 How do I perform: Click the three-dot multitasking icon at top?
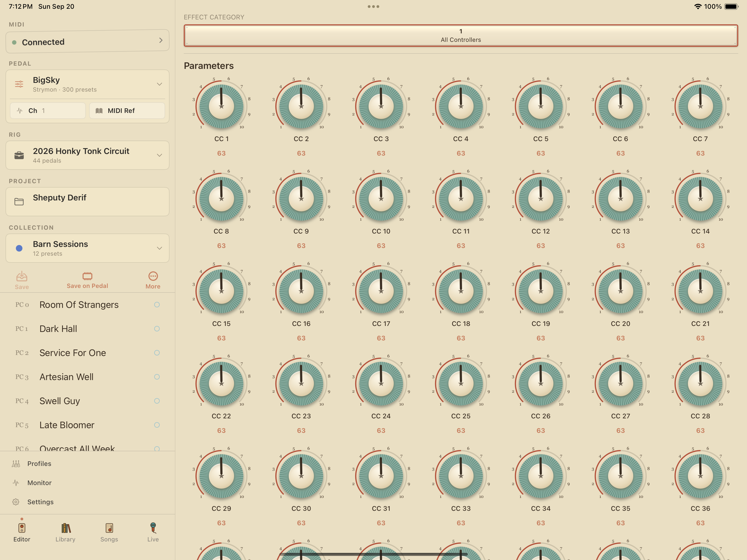(373, 6)
